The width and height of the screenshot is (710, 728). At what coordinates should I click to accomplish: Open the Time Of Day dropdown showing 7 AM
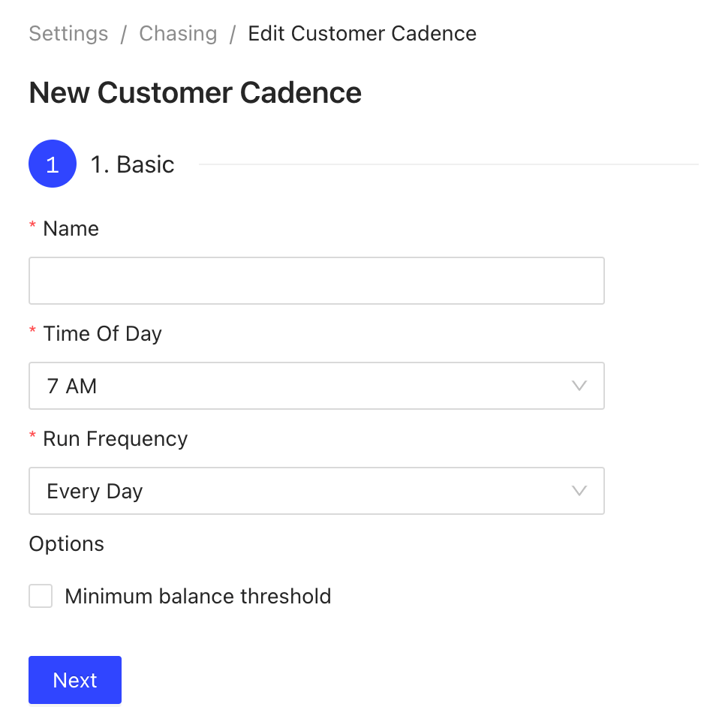click(315, 386)
